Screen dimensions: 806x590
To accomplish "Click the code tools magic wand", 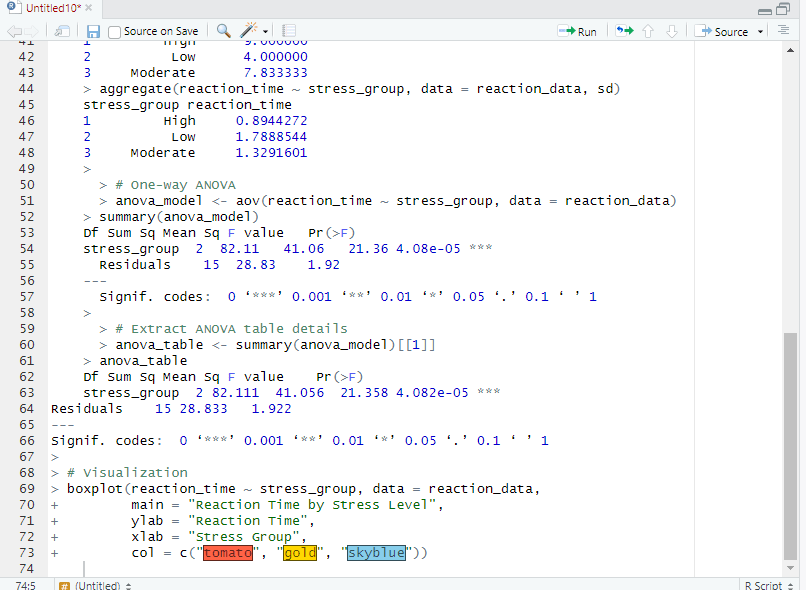I will tap(248, 31).
